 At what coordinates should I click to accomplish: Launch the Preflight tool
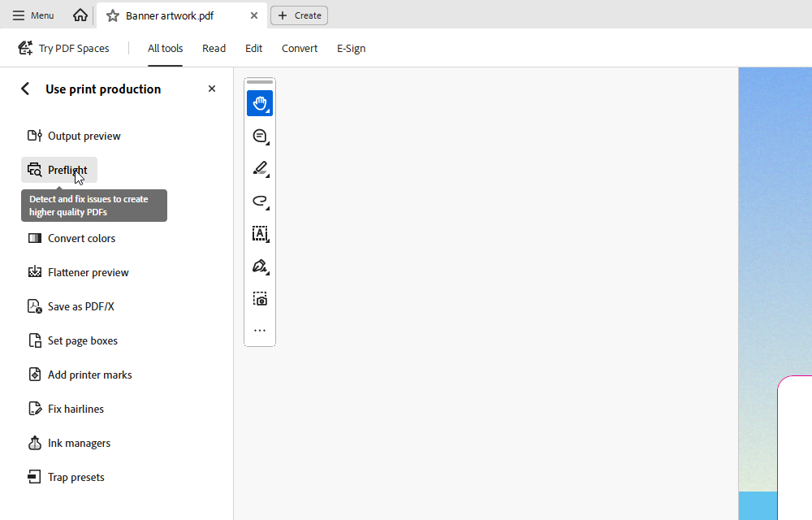(59, 170)
